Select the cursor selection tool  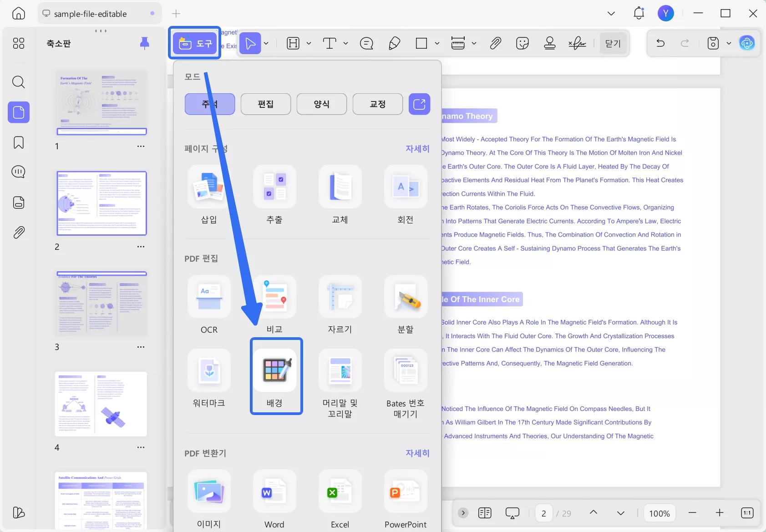click(250, 43)
